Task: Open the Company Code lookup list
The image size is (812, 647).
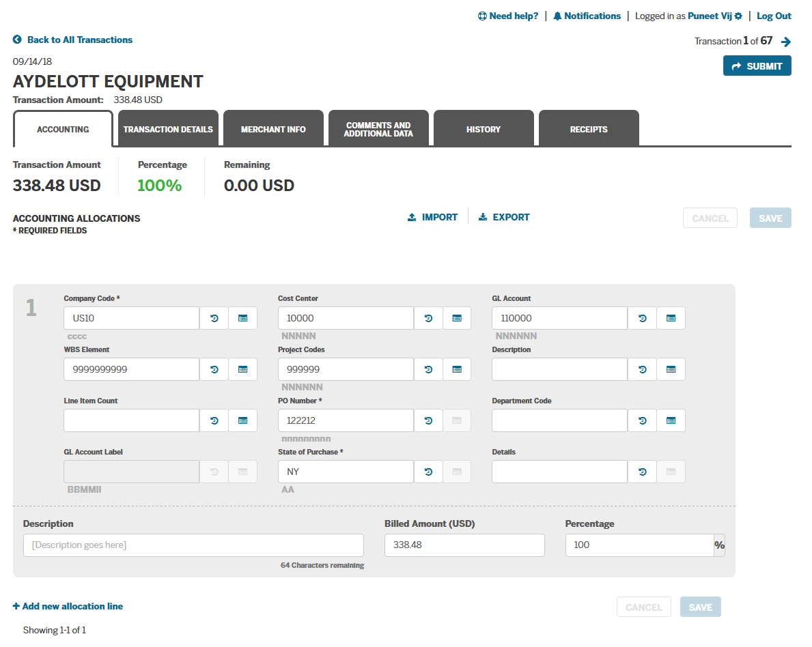Action: pos(243,318)
